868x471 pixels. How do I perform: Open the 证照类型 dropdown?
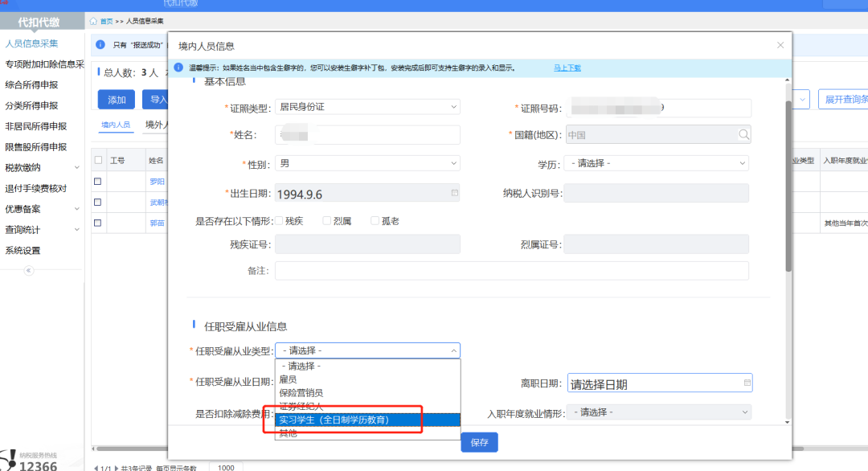pyautogui.click(x=367, y=107)
